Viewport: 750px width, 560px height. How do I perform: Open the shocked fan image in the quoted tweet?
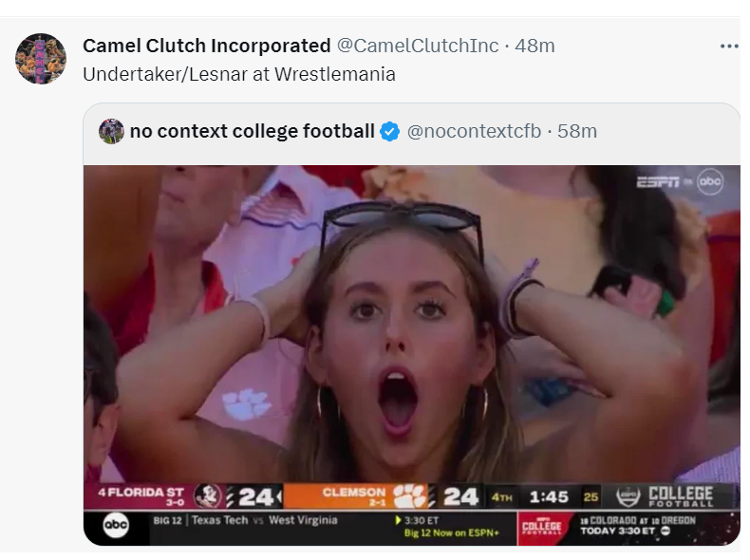[411, 323]
